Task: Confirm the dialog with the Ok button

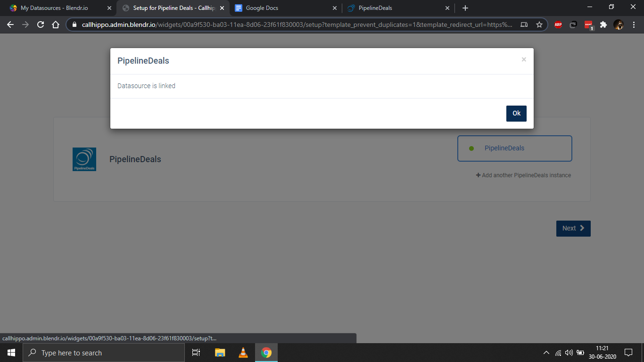Action: pyautogui.click(x=516, y=113)
